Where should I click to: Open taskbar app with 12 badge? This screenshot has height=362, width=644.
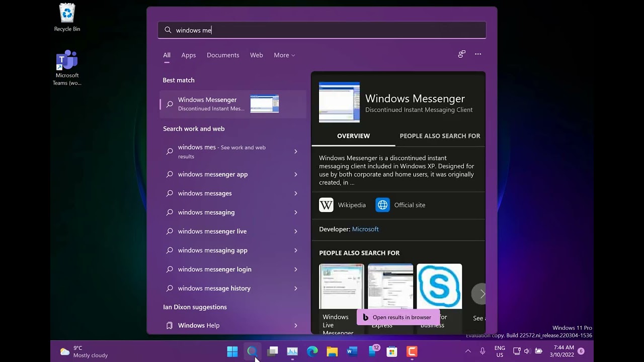(373, 351)
